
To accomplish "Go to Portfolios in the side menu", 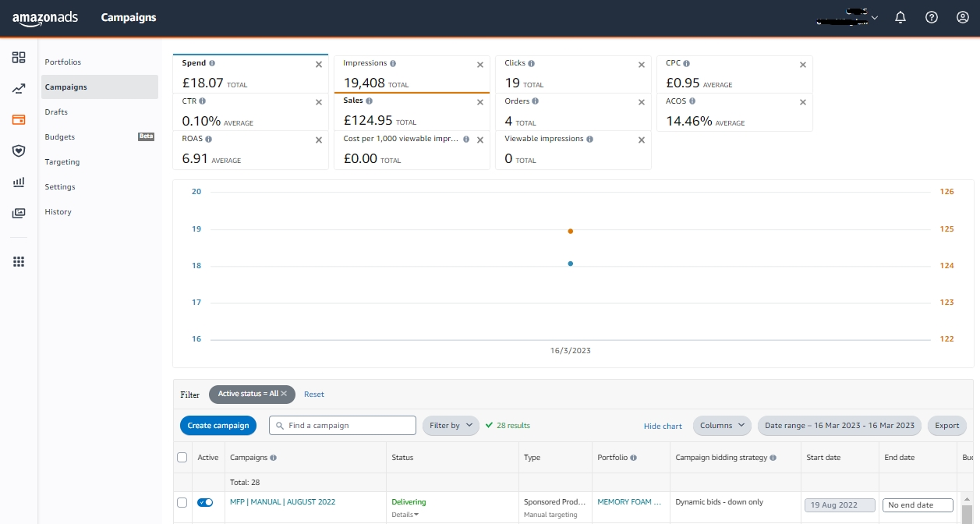I will [63, 62].
